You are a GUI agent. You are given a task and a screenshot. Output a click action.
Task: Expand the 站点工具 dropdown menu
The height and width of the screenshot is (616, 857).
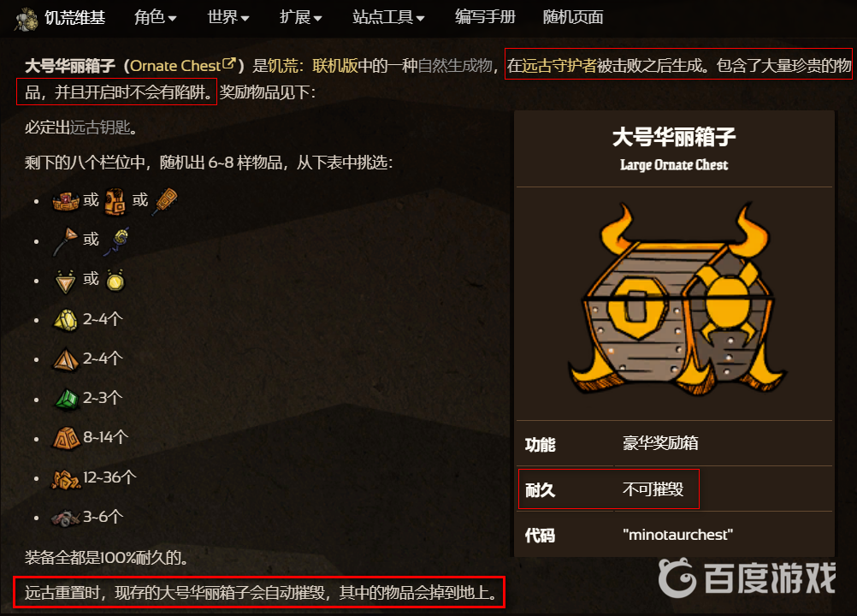coord(388,17)
